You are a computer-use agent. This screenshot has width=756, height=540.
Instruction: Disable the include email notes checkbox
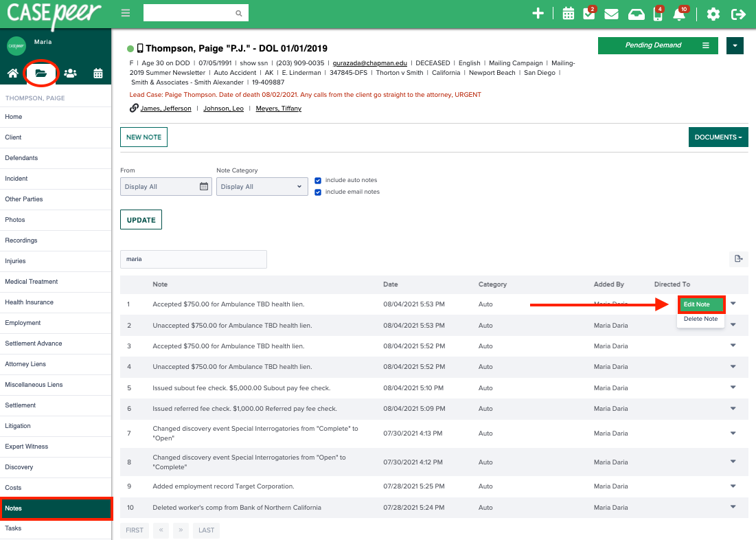pyautogui.click(x=317, y=192)
